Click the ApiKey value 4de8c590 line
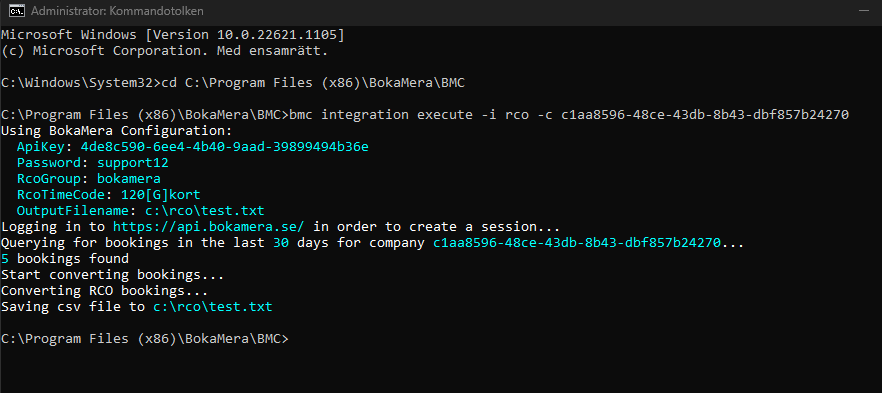The width and height of the screenshot is (882, 393). pos(225,147)
